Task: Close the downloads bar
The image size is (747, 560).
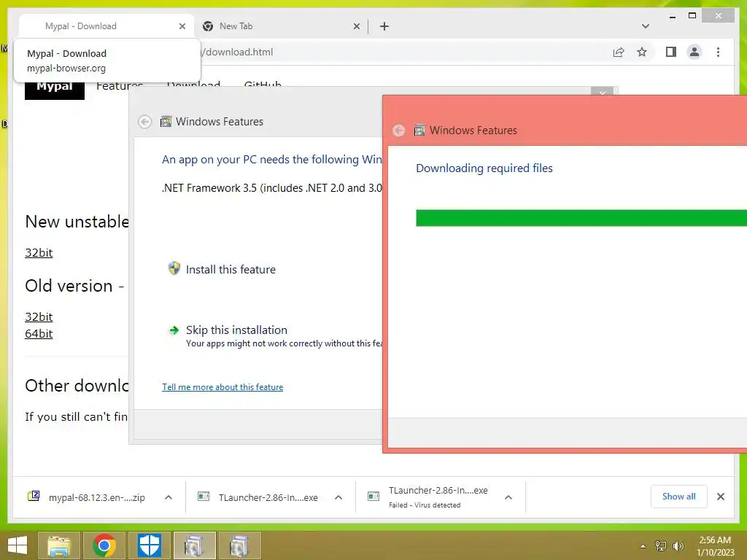Action: [x=720, y=497]
